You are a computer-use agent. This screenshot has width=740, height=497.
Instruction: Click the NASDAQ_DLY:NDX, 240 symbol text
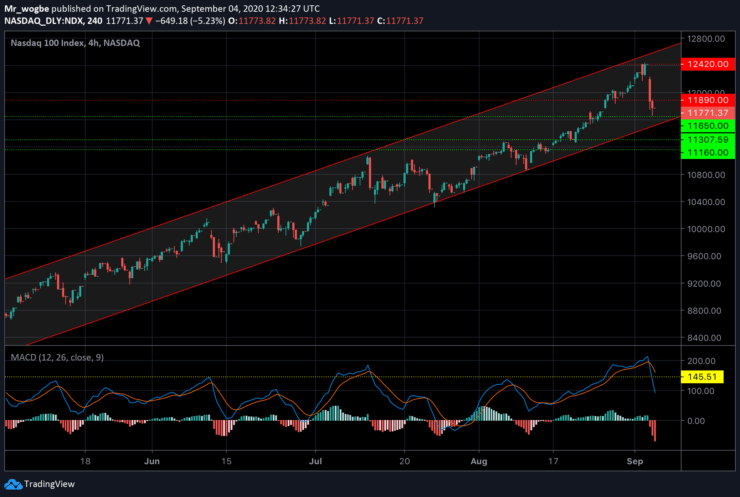(x=53, y=21)
